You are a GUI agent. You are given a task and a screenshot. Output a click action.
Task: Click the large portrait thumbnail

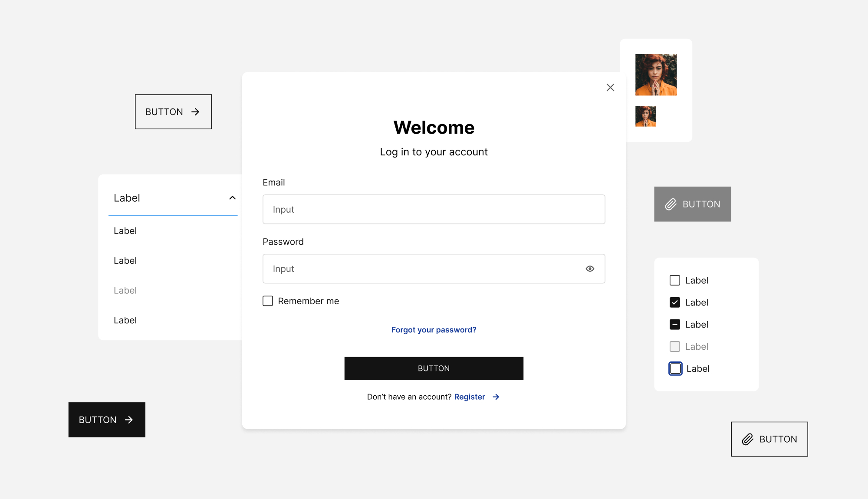point(656,75)
